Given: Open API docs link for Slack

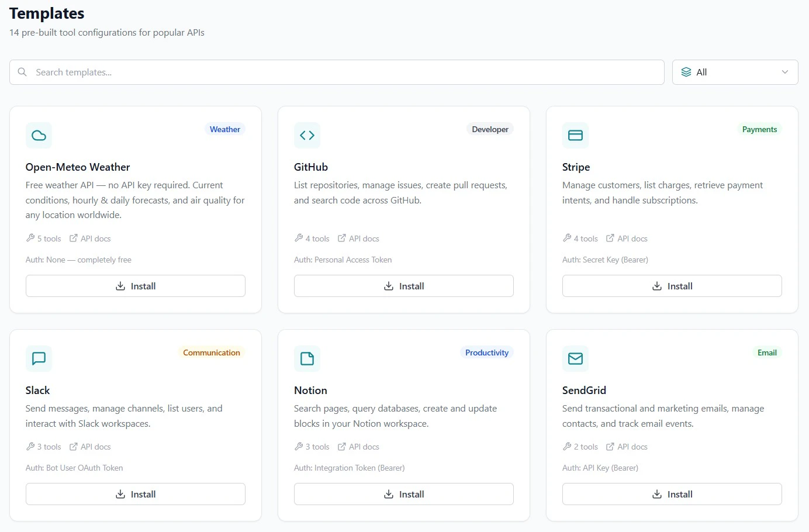Looking at the screenshot, I should pyautogui.click(x=90, y=447).
